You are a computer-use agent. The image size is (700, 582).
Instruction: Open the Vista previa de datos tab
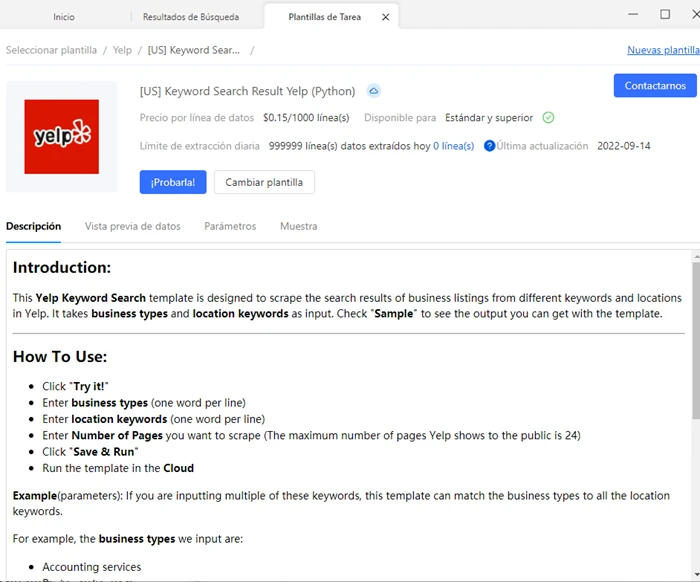133,226
